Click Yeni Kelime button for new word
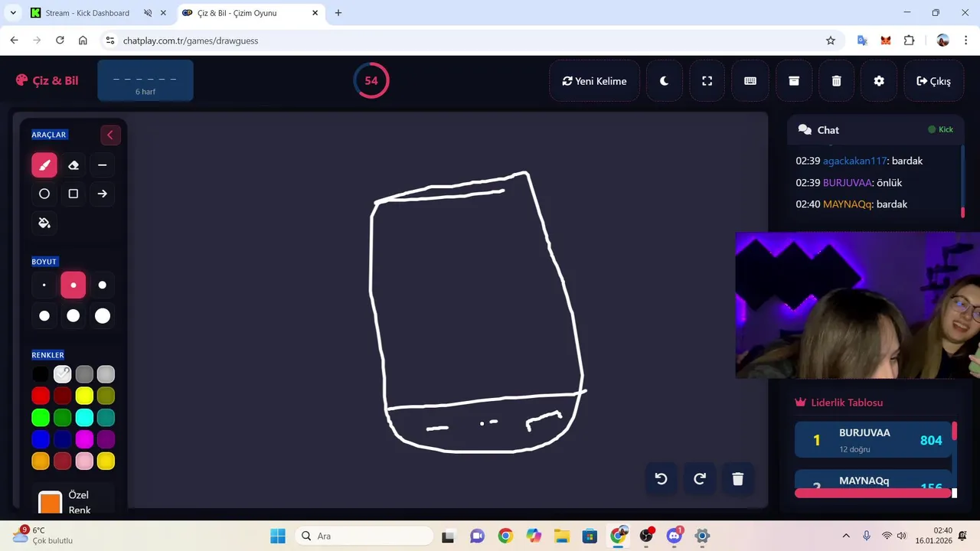980x551 pixels. (594, 81)
